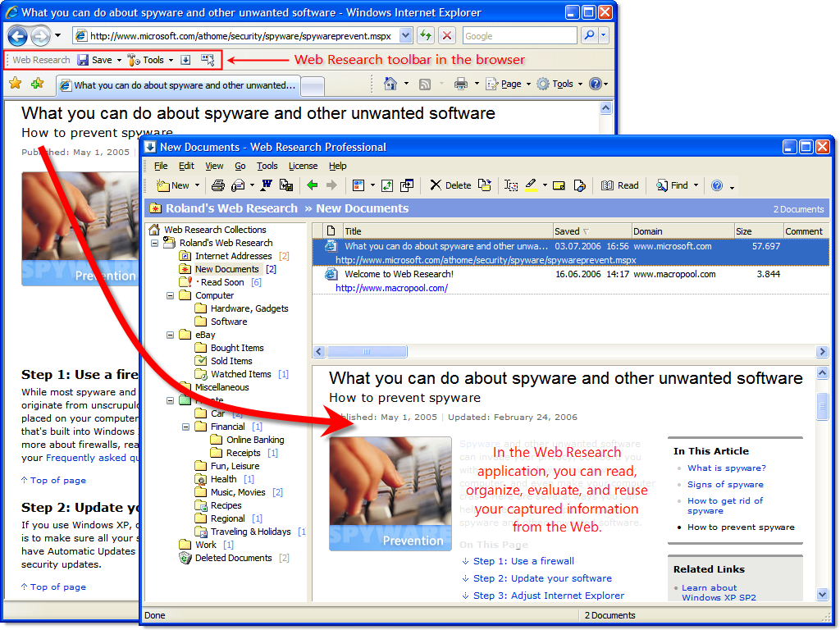Screen dimensions: 840x630
Task: Open the IE Page menu
Action: tap(508, 84)
